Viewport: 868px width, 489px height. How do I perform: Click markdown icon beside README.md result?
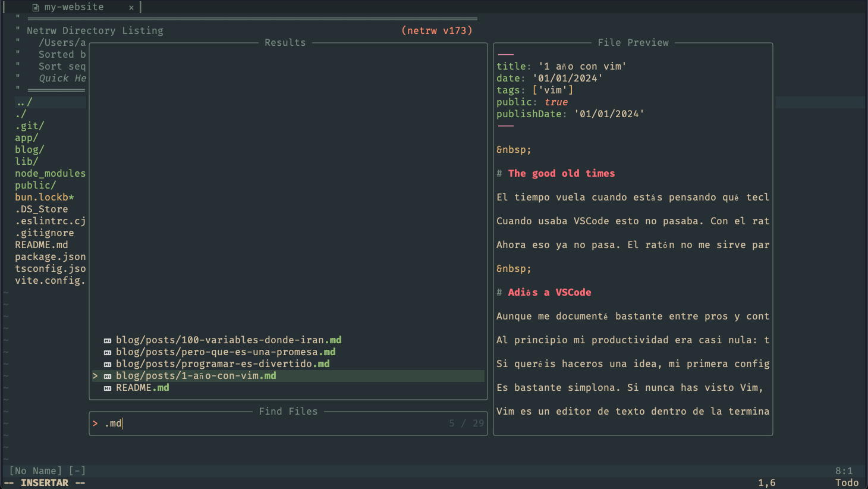pyautogui.click(x=108, y=388)
